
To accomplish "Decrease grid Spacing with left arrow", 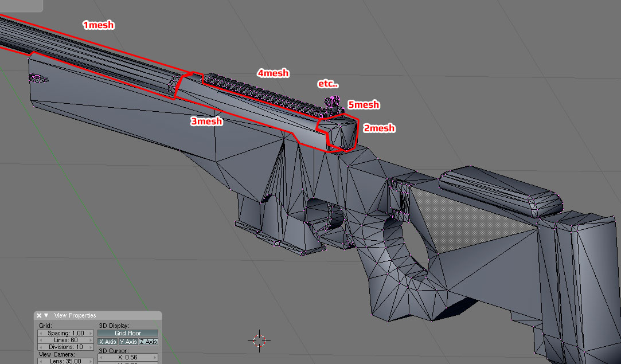I will (x=41, y=334).
